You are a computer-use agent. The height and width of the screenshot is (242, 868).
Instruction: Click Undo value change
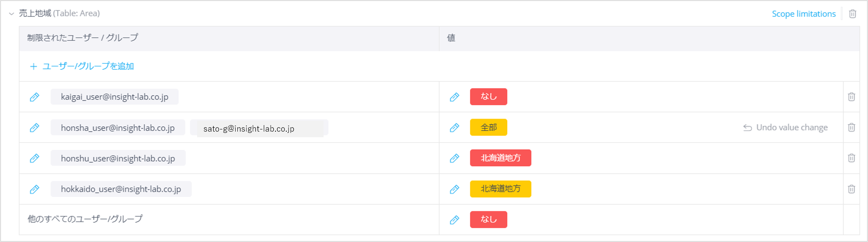(785, 128)
